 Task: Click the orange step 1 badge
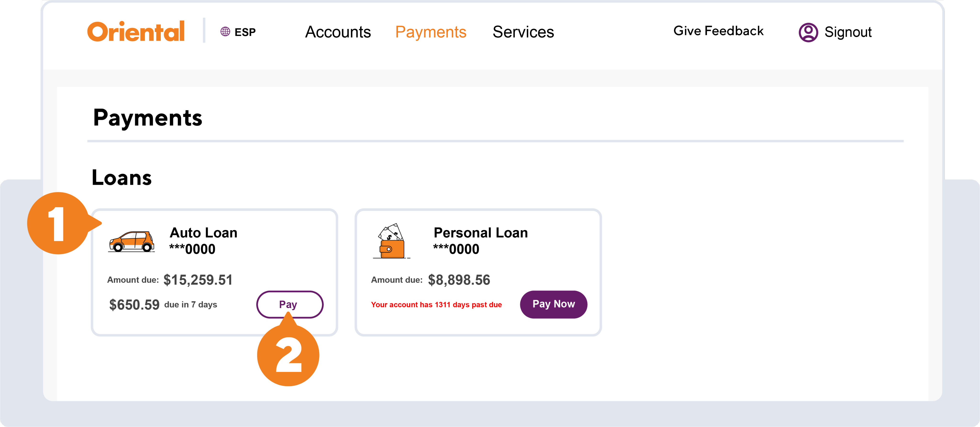pos(58,223)
